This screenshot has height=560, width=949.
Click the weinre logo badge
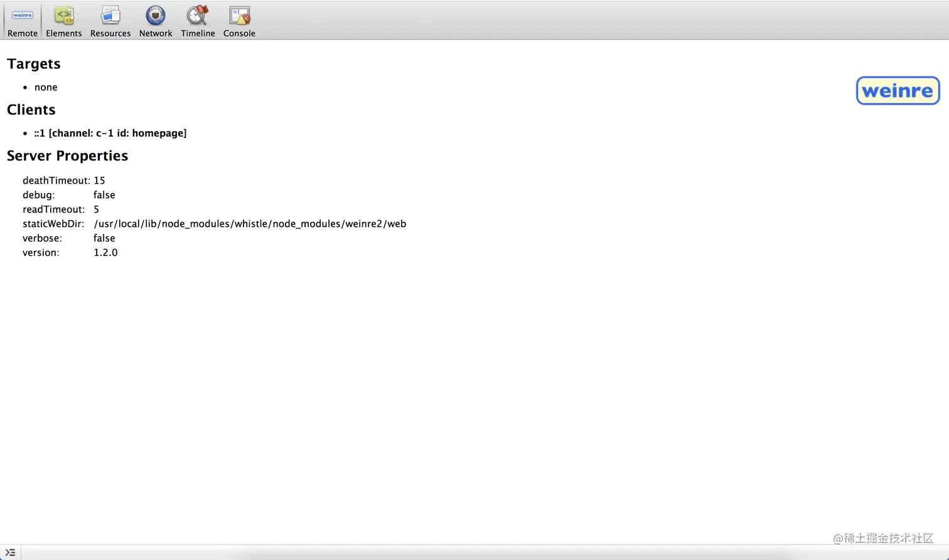click(898, 91)
